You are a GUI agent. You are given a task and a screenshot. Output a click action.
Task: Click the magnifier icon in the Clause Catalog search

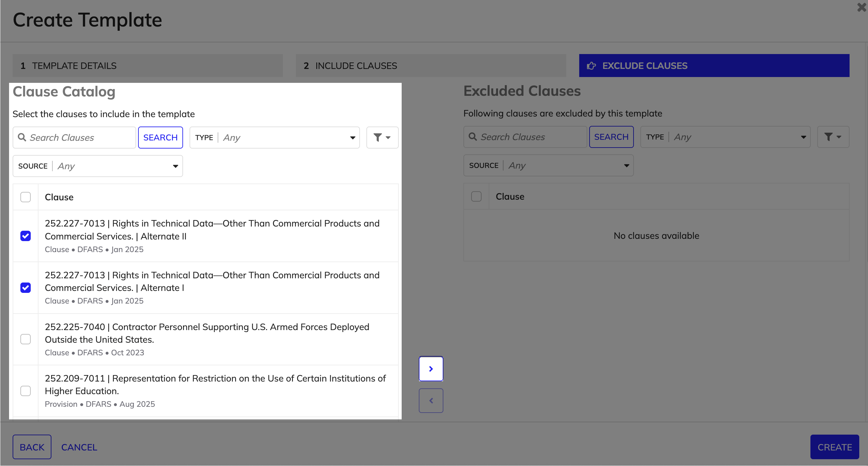coord(22,137)
